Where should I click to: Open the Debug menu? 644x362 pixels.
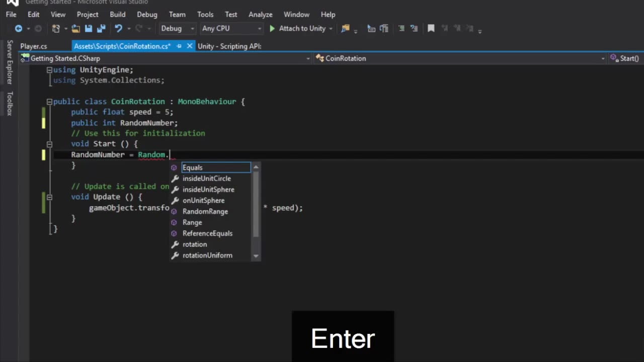click(x=147, y=15)
